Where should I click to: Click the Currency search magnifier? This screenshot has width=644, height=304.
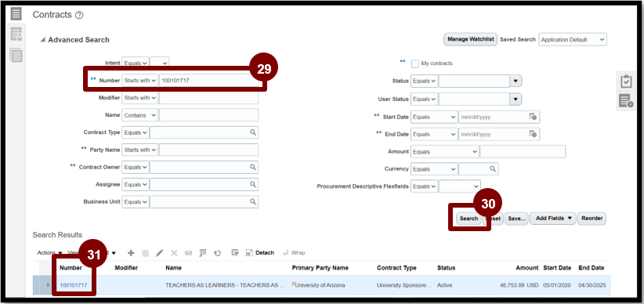[493, 168]
